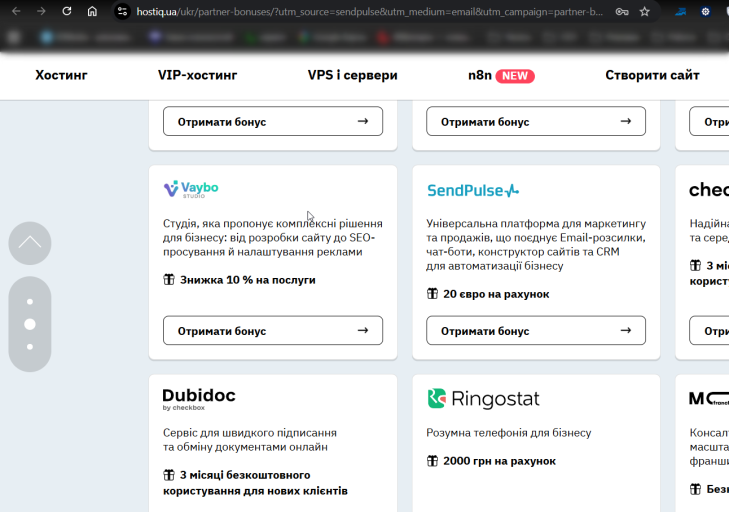Bookmark this page with star icon
Screen dimensions: 729x512
click(644, 12)
